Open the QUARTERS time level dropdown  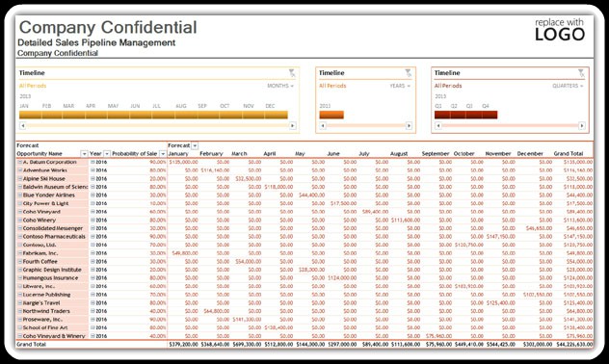568,86
